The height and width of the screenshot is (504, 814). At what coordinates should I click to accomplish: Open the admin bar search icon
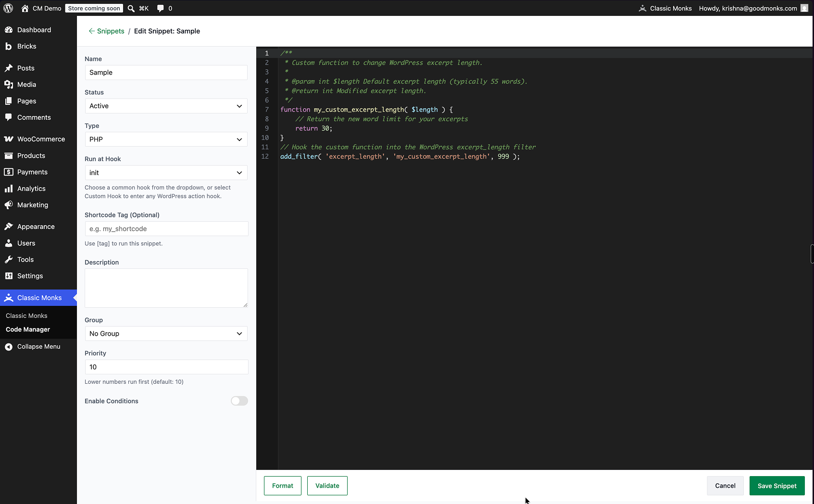131,8
